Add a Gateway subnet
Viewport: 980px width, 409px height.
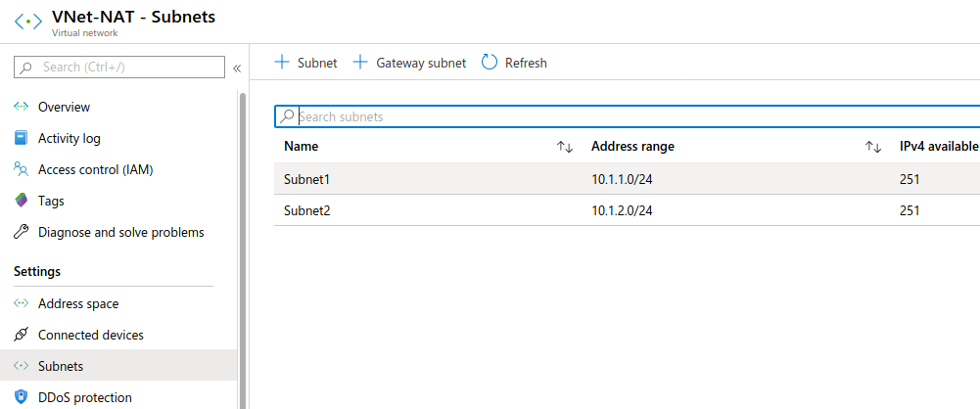click(408, 63)
